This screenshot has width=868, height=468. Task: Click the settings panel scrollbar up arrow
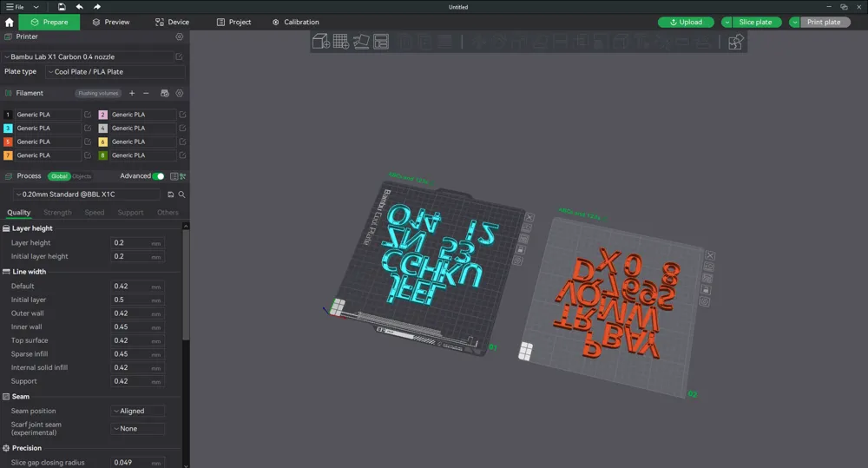click(186, 226)
